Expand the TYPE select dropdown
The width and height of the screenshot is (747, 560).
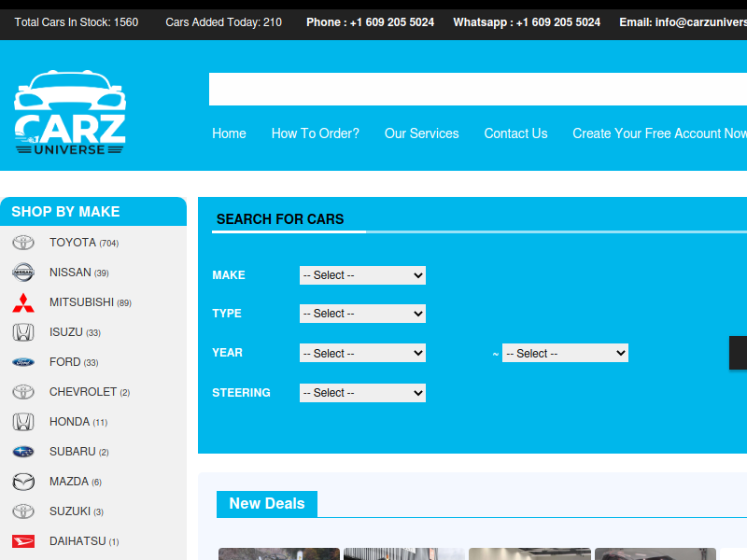(x=362, y=314)
